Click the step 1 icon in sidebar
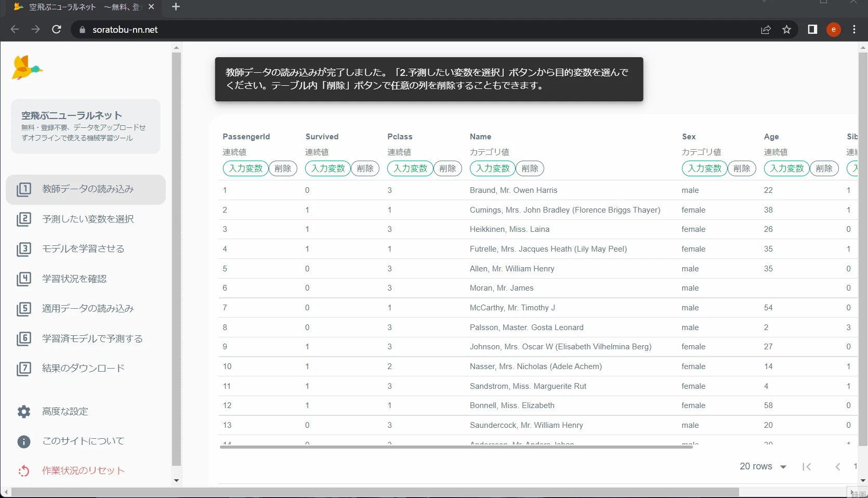Viewport: 868px width, 498px height. tap(24, 189)
